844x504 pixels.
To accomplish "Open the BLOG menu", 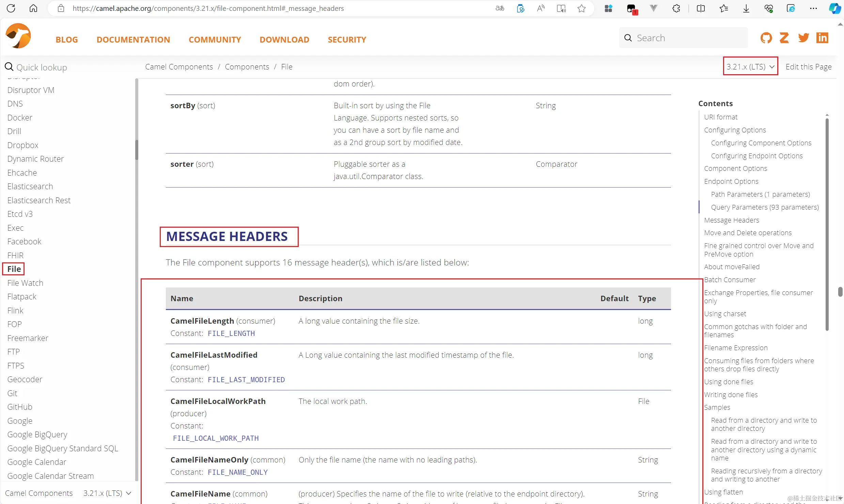I will (x=67, y=39).
